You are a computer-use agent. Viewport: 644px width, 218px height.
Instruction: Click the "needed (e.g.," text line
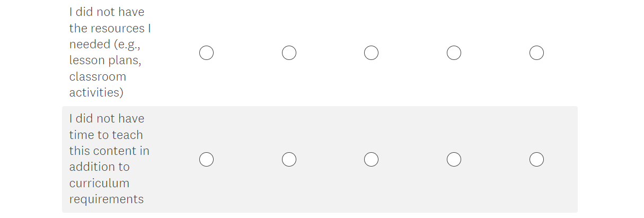[104, 45]
